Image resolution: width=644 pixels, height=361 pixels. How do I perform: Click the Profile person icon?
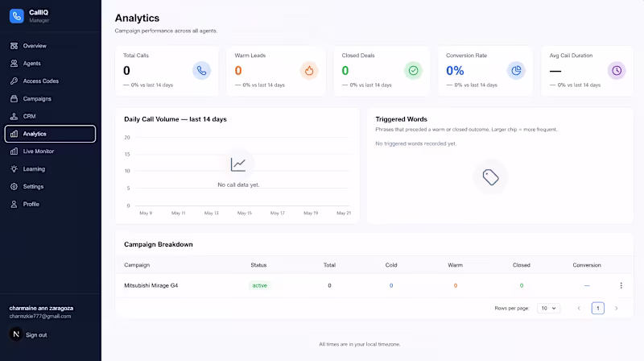click(x=14, y=204)
